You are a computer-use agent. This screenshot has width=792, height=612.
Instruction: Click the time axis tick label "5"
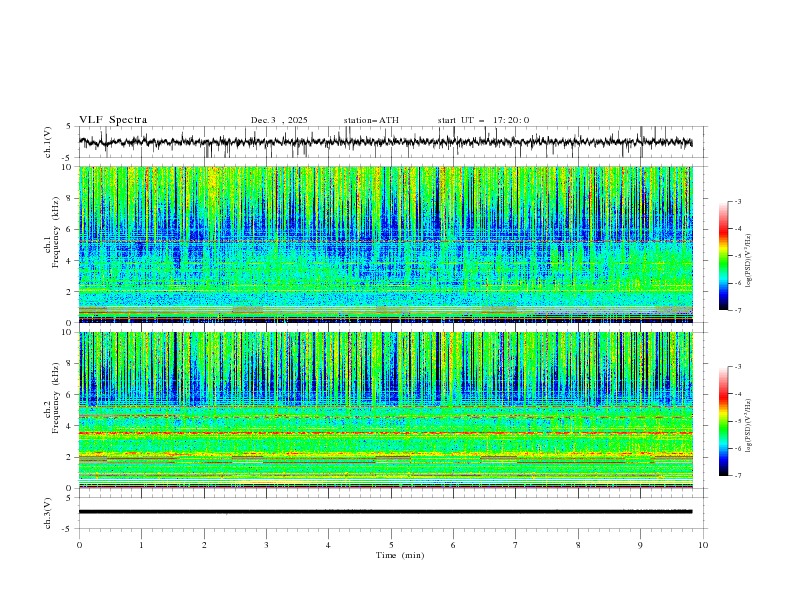391,545
